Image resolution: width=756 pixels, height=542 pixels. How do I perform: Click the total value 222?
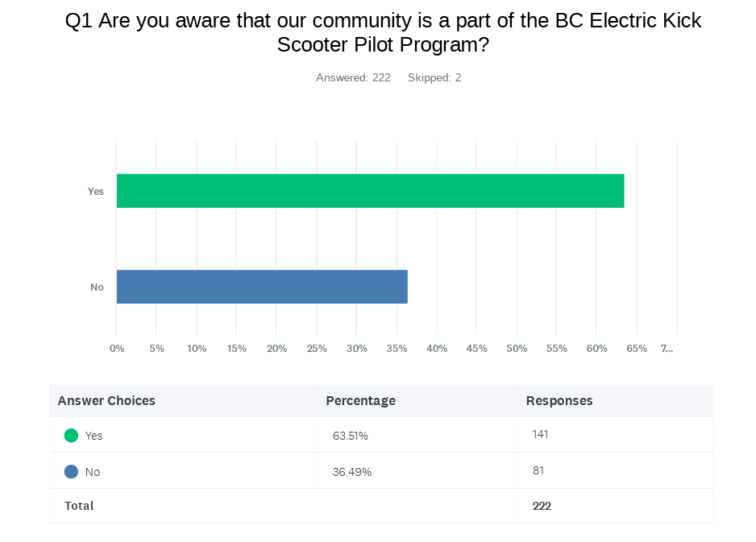point(542,506)
